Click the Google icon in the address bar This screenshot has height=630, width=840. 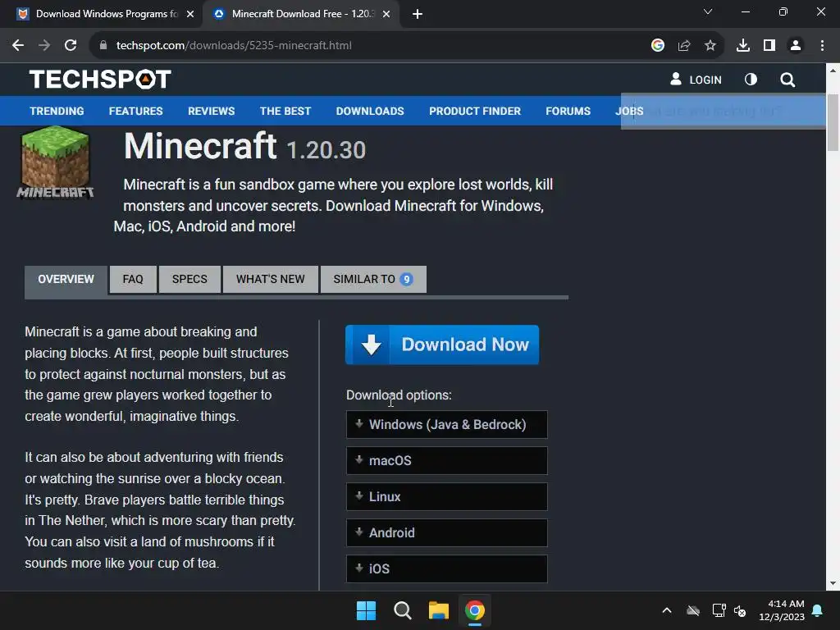(657, 45)
